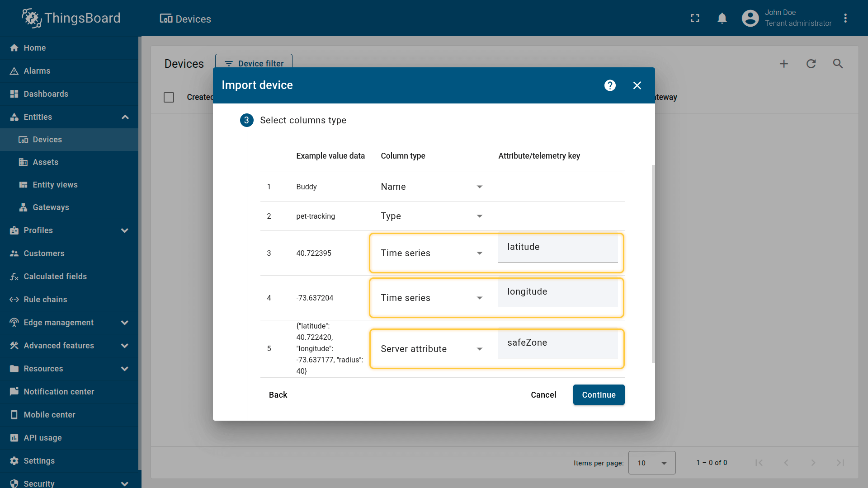Open Server attribute column type dropdown
Image resolution: width=868 pixels, height=488 pixels.
coord(432,349)
